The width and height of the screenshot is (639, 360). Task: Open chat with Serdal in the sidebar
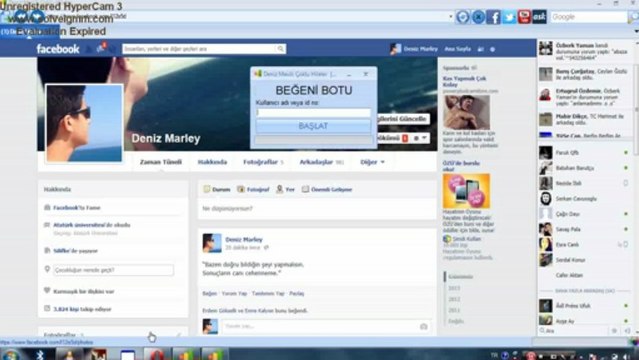coord(584,260)
